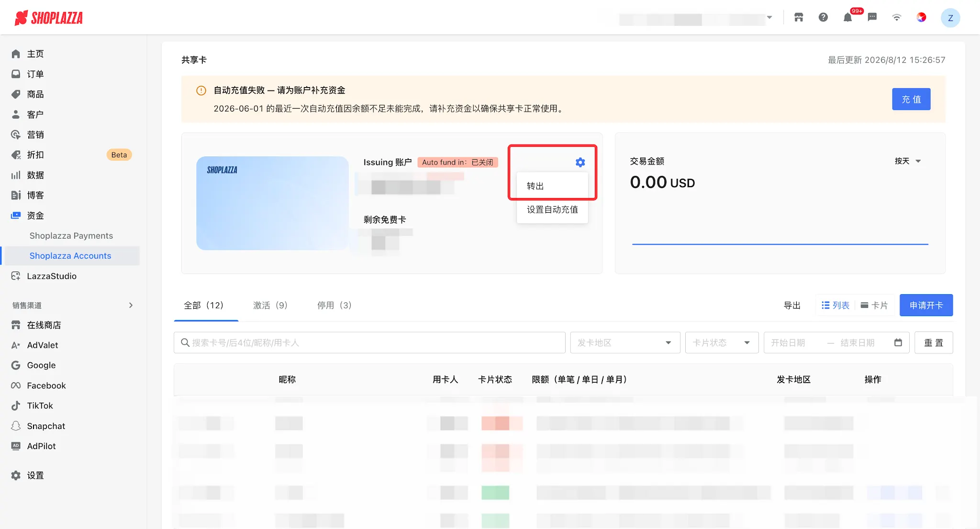This screenshot has width=980, height=529.
Task: Click the LazzaStudio sidebar icon
Action: click(x=16, y=276)
